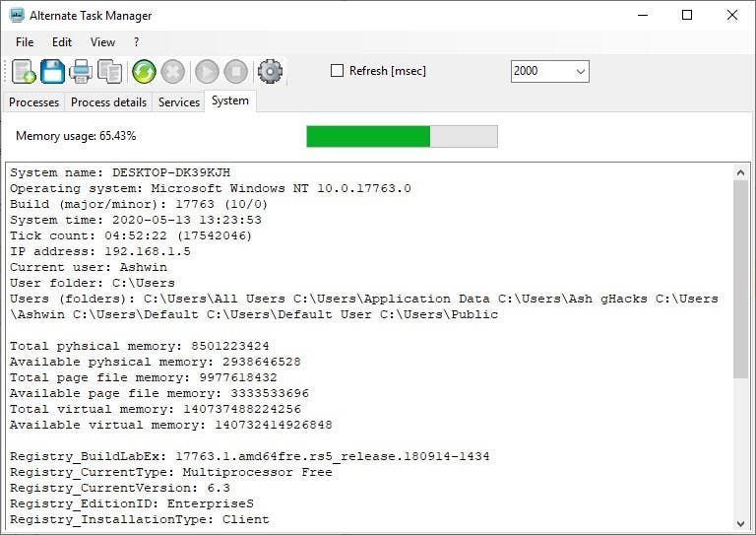This screenshot has width=756, height=535.
Task: Click the 'Current user: Ashwin' line
Action: (89, 267)
